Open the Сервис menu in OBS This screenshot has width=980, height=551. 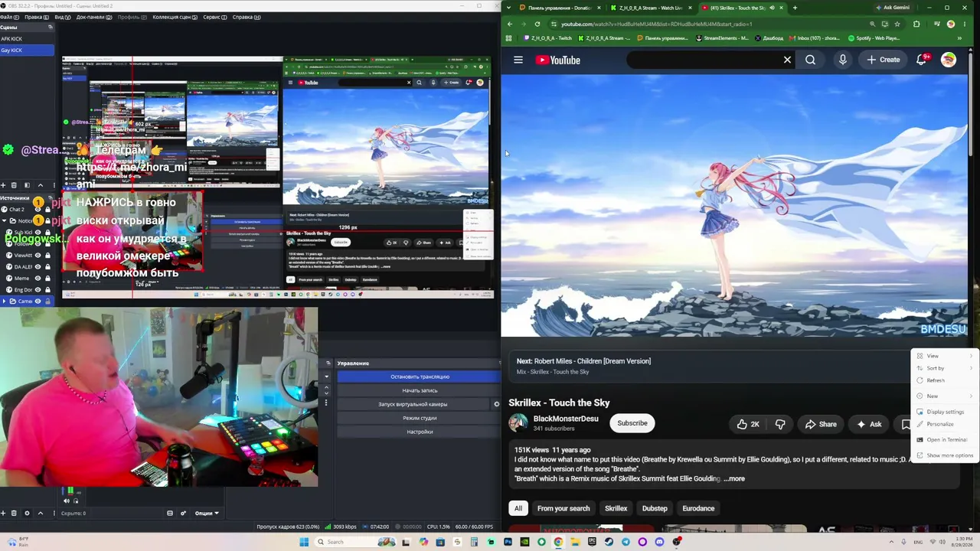click(214, 17)
